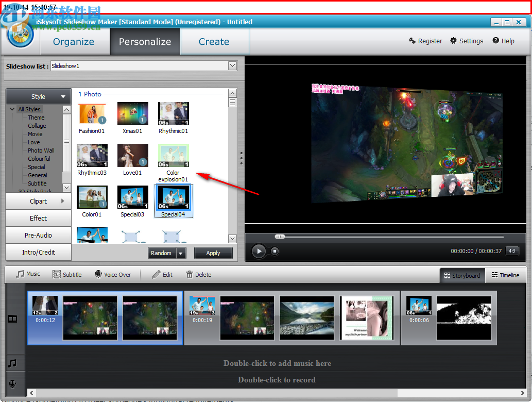Open the Voice Over tool
This screenshot has width=532, height=402.
113,274
